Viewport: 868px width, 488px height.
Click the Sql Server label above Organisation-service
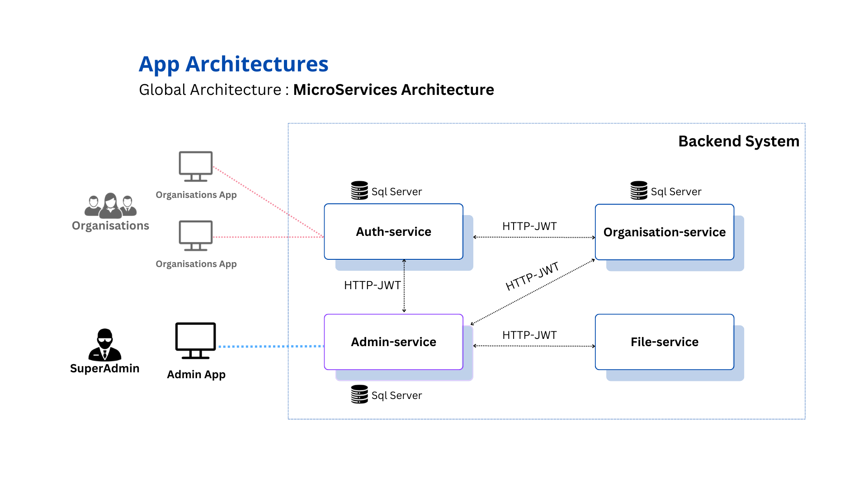[676, 192]
